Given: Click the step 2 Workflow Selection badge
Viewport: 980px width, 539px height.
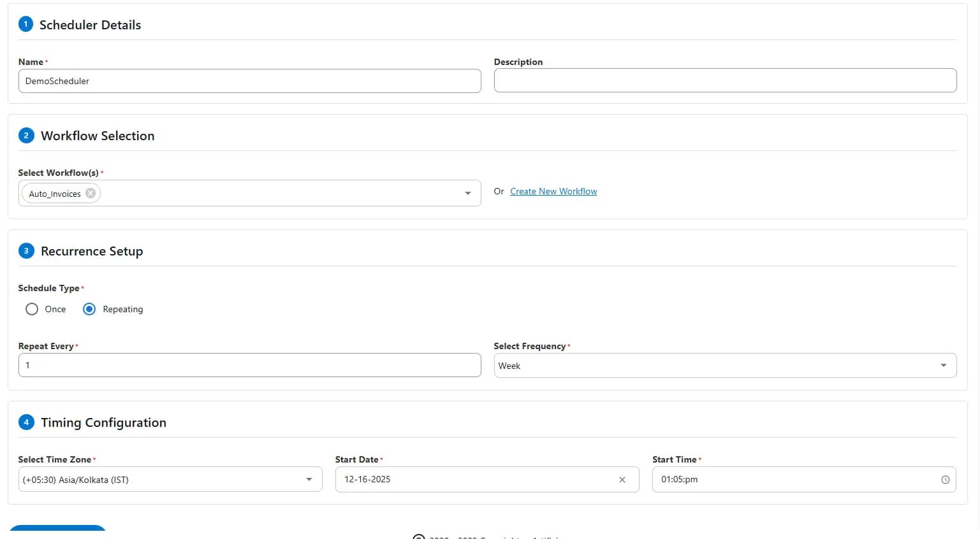Looking at the screenshot, I should [x=26, y=135].
